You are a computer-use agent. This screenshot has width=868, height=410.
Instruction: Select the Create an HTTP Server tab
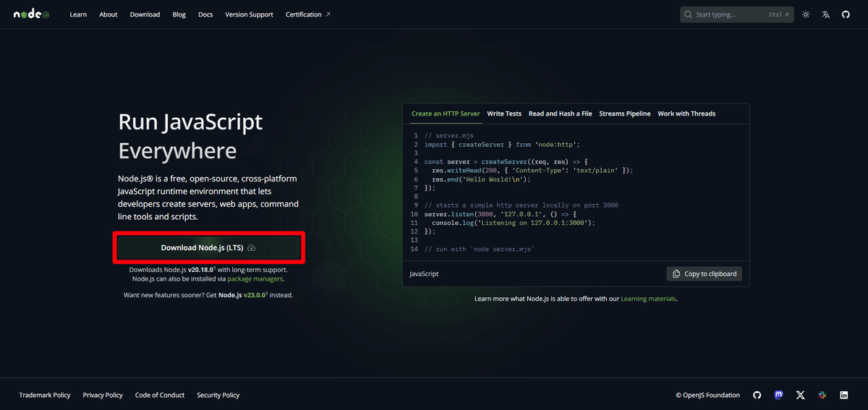(x=446, y=114)
